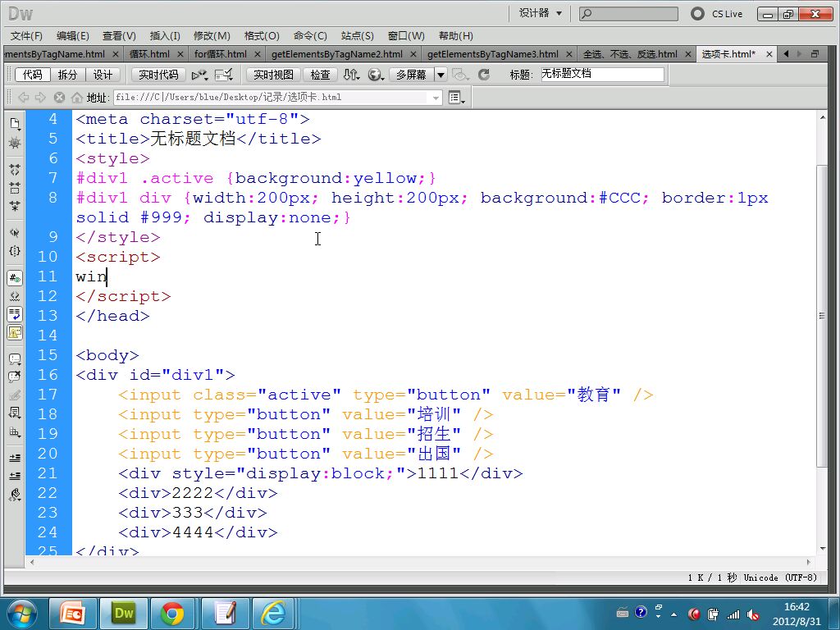
Task: Open the 站点(S) menu
Action: 358,36
